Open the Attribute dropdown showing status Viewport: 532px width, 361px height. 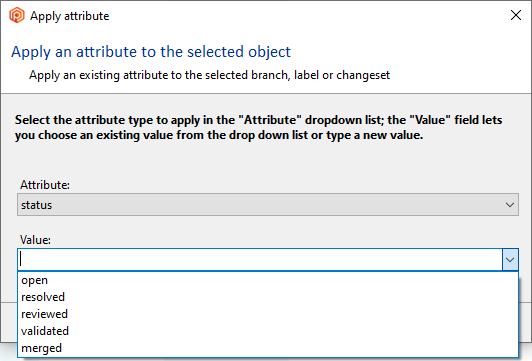click(268, 205)
